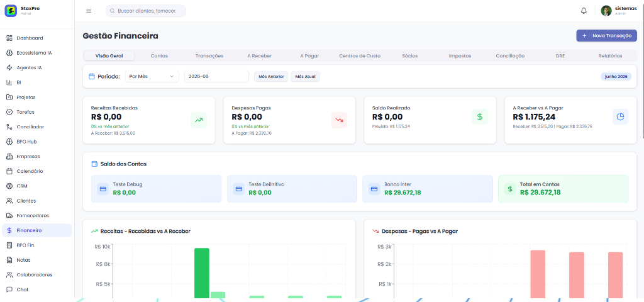The image size is (644, 302).
Task: Click the Total em Contas dollar icon
Action: (x=510, y=189)
